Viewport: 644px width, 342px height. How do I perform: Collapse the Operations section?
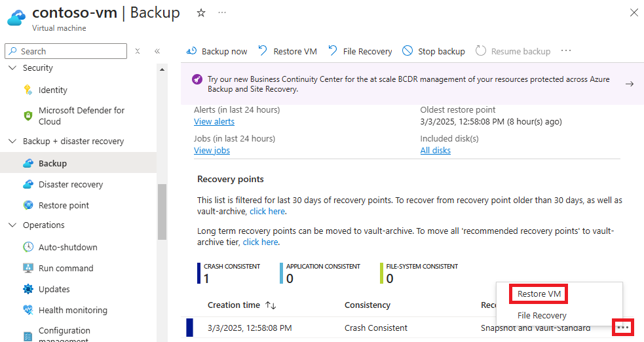(12, 225)
